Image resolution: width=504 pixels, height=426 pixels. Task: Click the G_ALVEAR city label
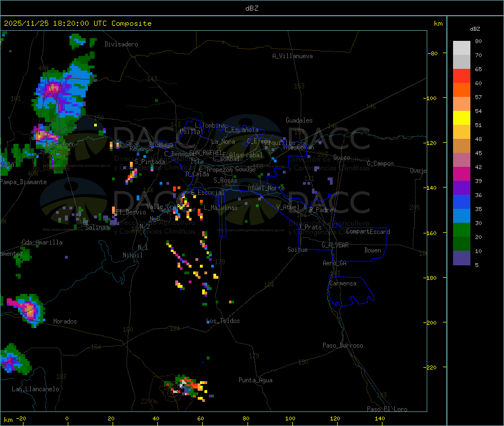[x=335, y=245]
